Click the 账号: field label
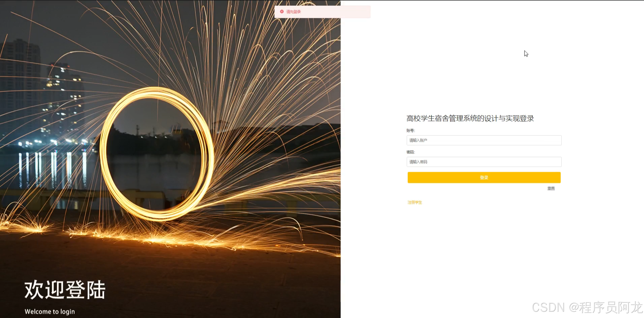 coord(411,130)
